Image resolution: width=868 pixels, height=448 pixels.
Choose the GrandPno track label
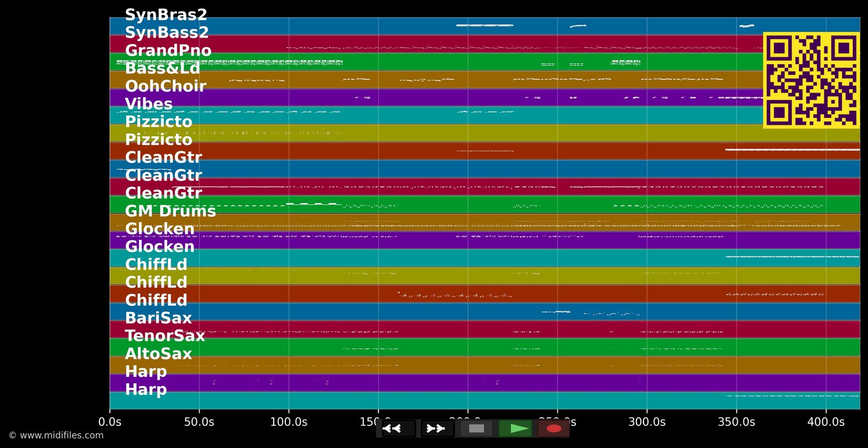[x=168, y=51]
